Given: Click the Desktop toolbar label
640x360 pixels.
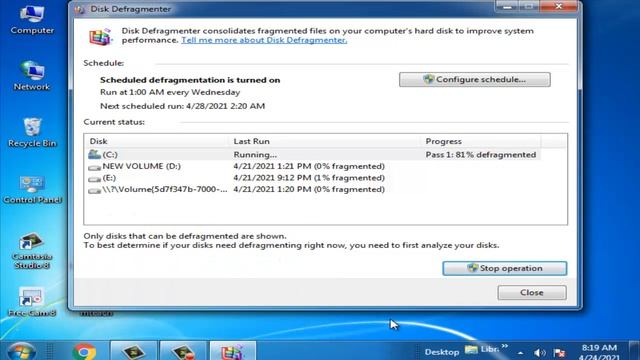Looking at the screenshot, I should 442,352.
